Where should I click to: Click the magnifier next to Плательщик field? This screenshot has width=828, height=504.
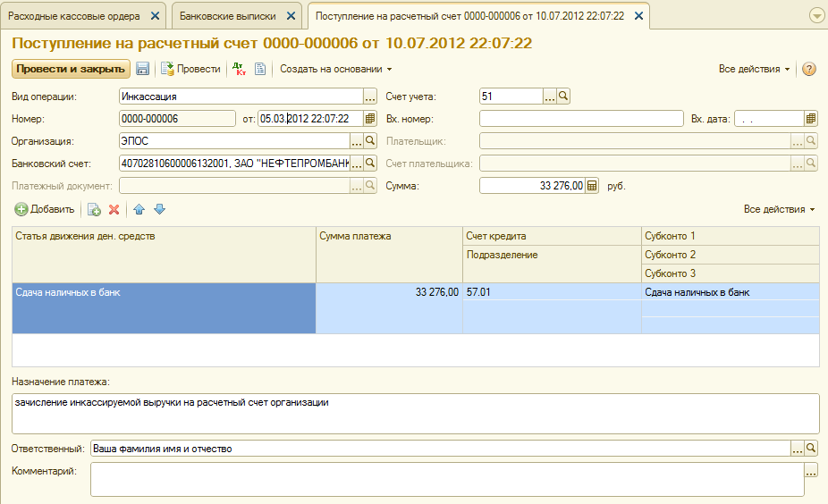(811, 141)
